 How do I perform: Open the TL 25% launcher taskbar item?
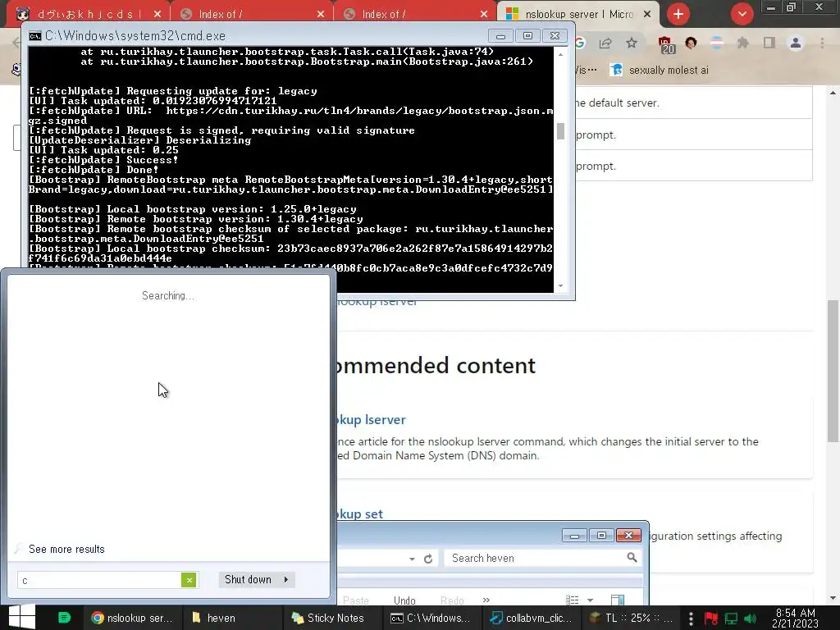631,618
